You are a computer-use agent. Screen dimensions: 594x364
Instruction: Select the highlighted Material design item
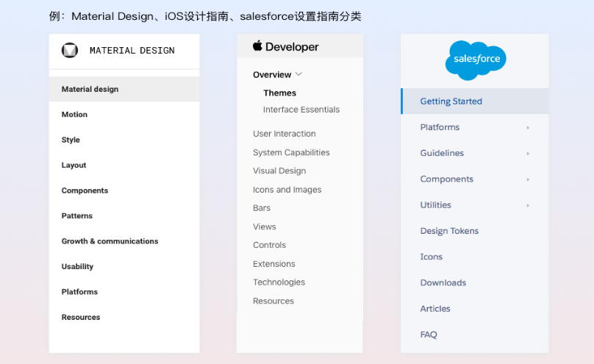pos(124,89)
